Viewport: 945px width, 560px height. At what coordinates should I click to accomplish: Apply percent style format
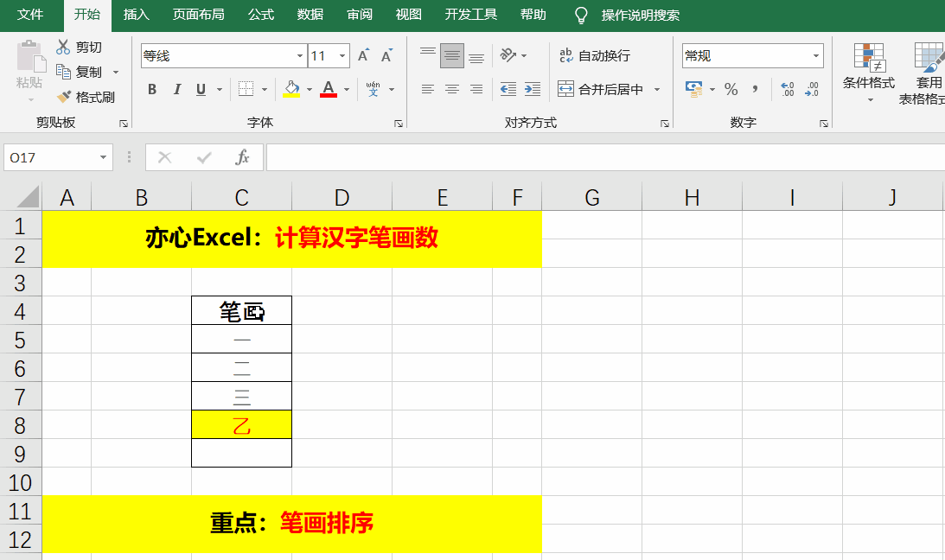tap(731, 89)
